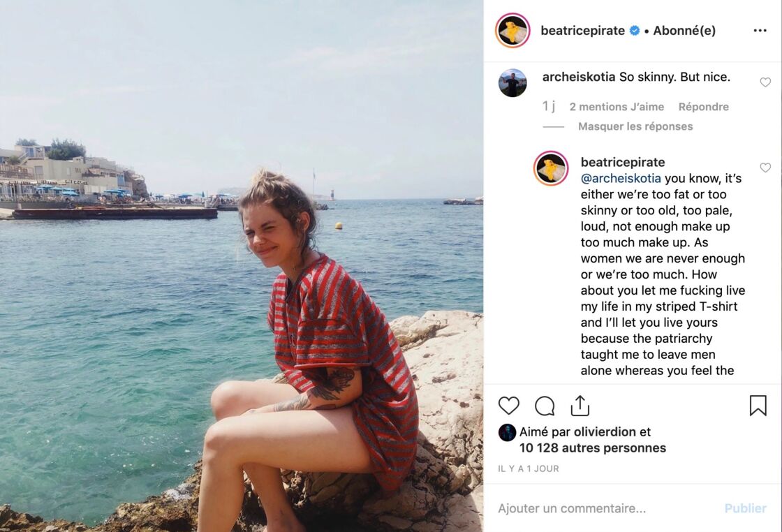Share the post using the upload arrow icon
Viewport: 782px width, 532px height.
point(580,406)
